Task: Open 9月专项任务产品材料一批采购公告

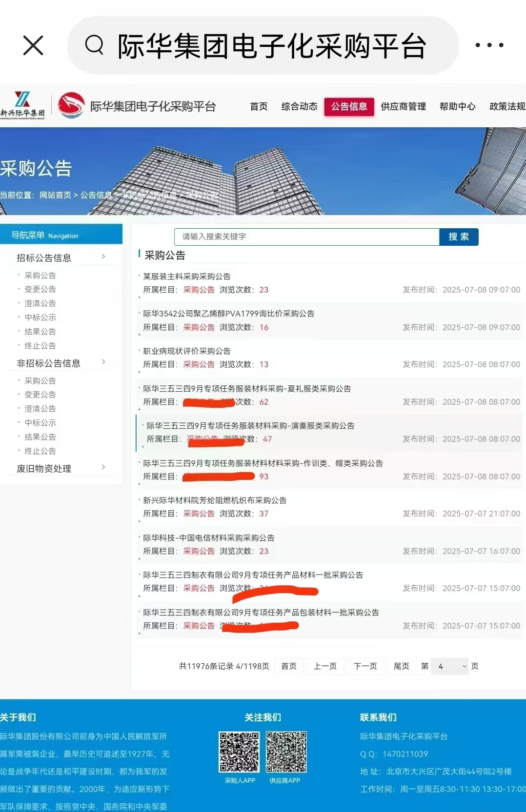Action: [x=253, y=575]
